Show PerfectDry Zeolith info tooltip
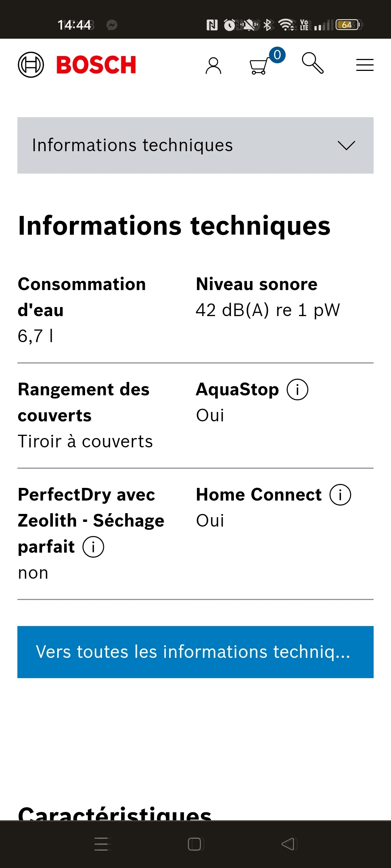This screenshot has width=391, height=868. 93,547
